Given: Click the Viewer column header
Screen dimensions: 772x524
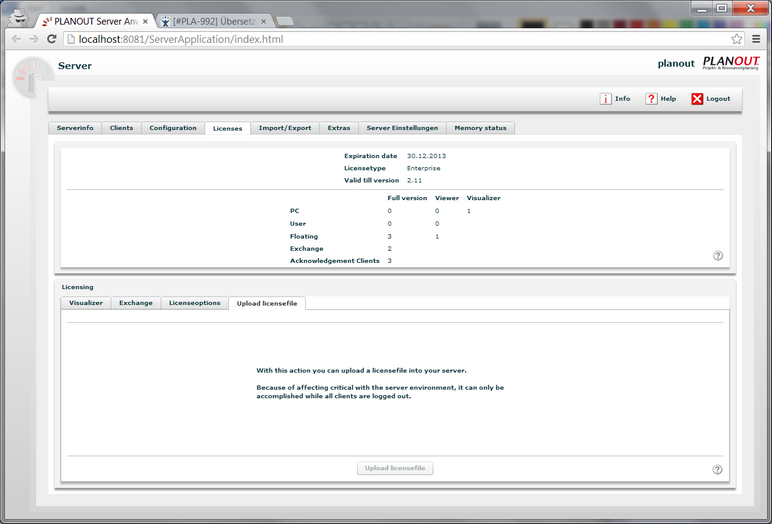Looking at the screenshot, I should (447, 198).
